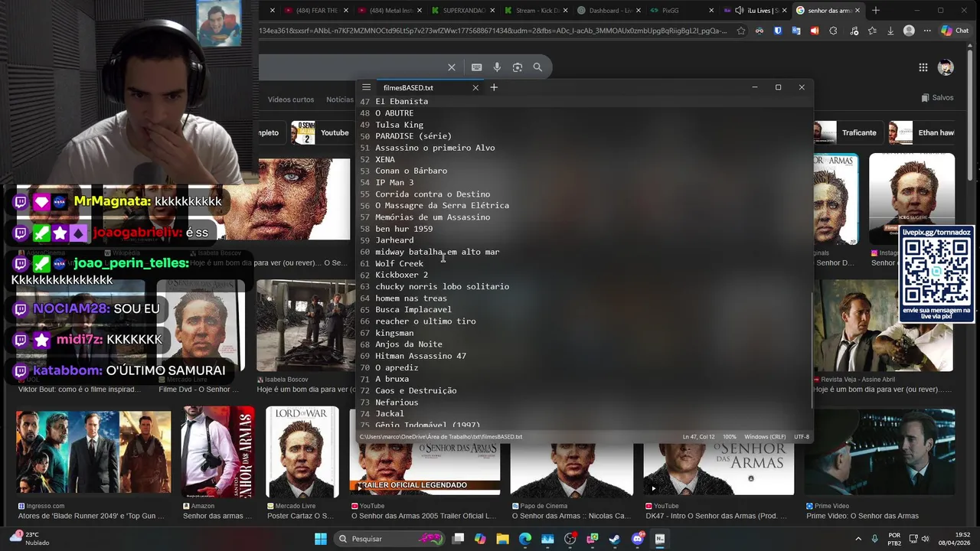980x551 pixels.
Task: Switch to the SUPERXANDAO Kick tab
Action: 463,11
